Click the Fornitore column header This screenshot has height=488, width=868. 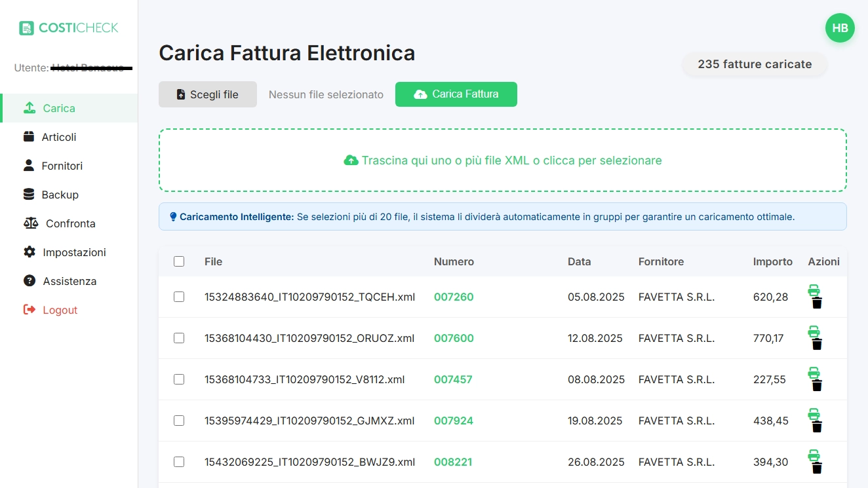[661, 261]
